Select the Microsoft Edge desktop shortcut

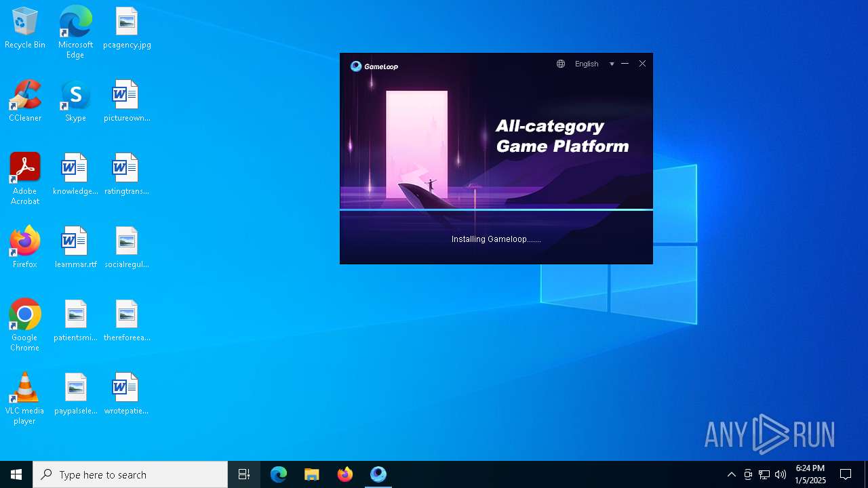pyautogui.click(x=75, y=33)
